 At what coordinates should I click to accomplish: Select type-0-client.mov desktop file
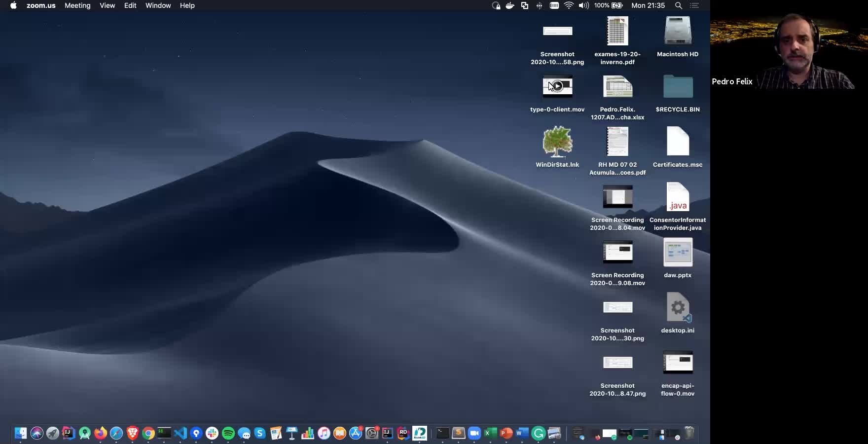(x=557, y=94)
